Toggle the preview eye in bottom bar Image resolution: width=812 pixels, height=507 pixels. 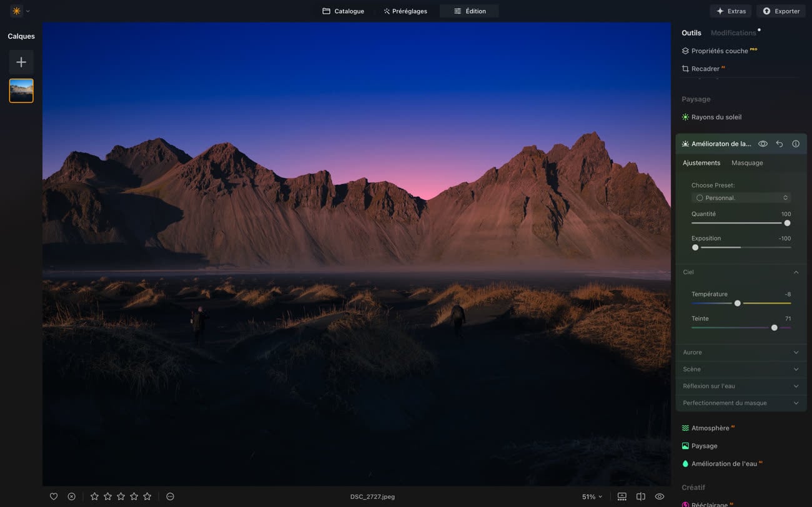(x=660, y=496)
